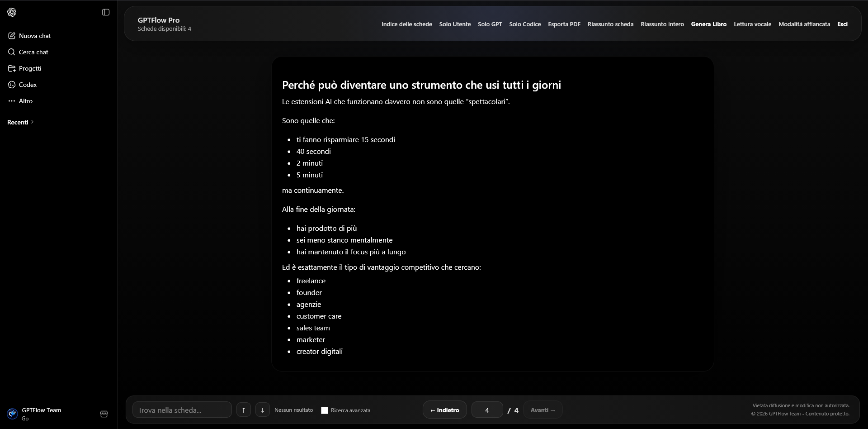The image size is (868, 429).
Task: Click Riassunto intero
Action: click(x=662, y=24)
